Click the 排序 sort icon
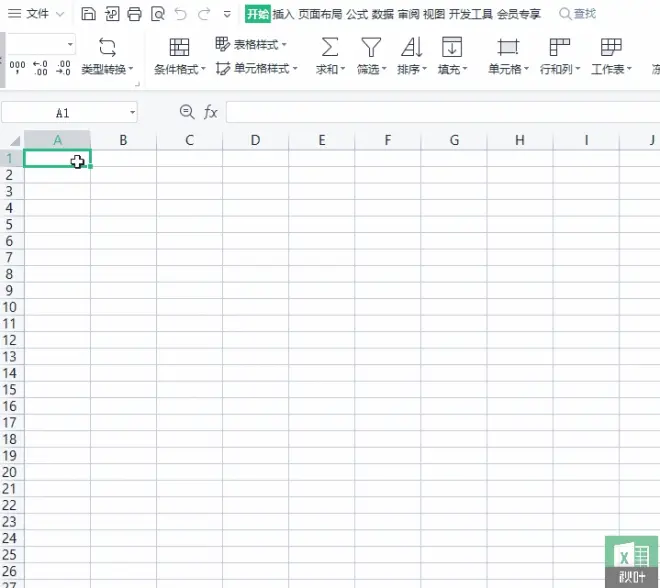The width and height of the screenshot is (660, 588). click(x=412, y=47)
